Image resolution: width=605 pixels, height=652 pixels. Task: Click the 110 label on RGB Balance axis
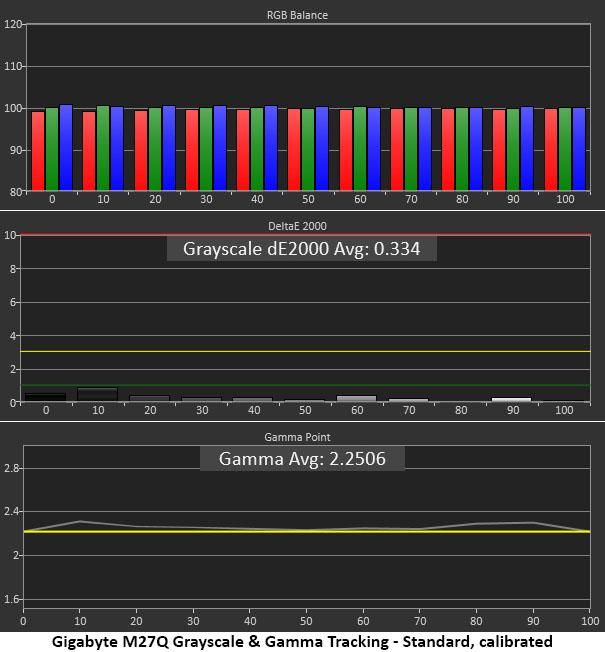coord(13,66)
